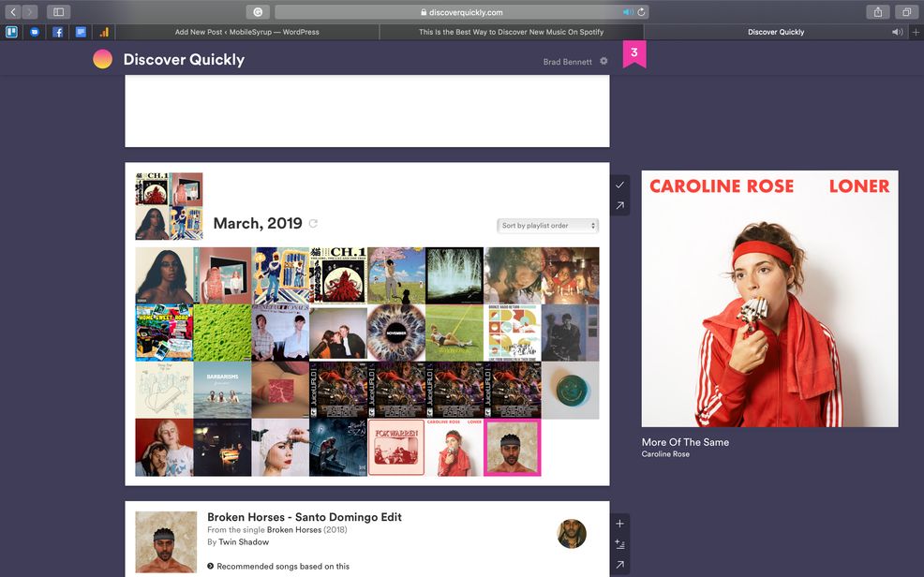Click the discoverquickly.com address bar
Screen dimensions: 924x577
[x=462, y=12]
